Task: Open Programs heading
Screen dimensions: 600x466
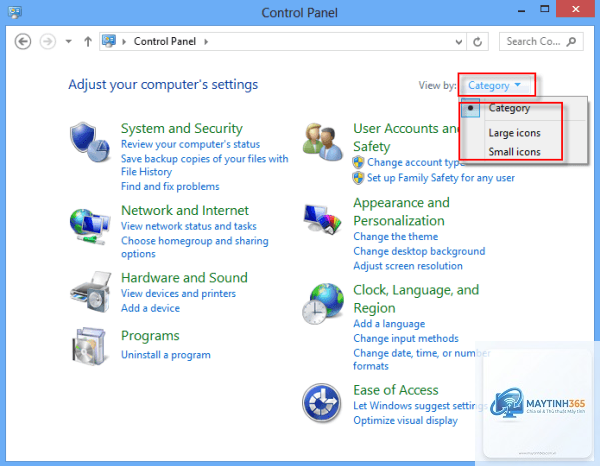Action: (150, 336)
